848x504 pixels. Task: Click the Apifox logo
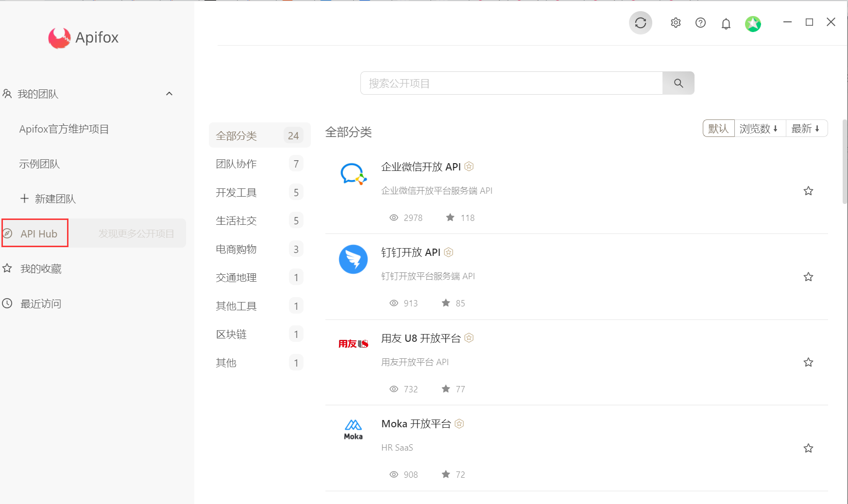click(x=84, y=37)
